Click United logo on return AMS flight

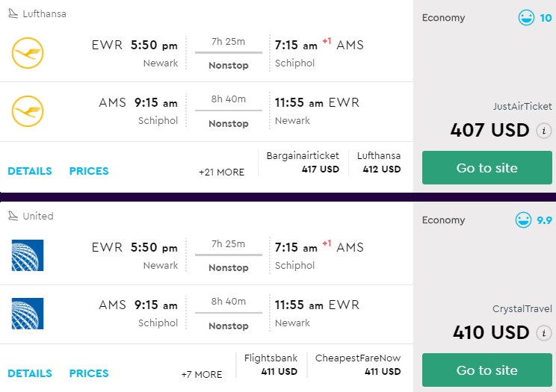point(28,314)
